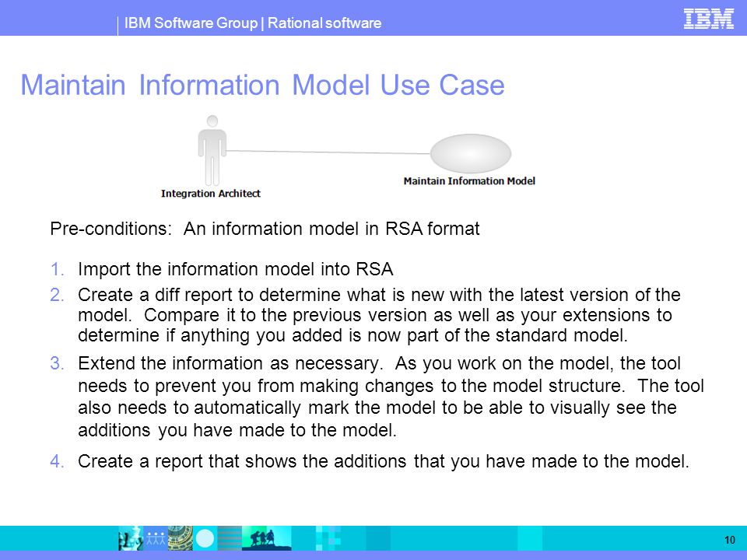This screenshot has width=747, height=560.
Task: Click 'IBM Software Group | Rational software' header text
Action: click(252, 23)
